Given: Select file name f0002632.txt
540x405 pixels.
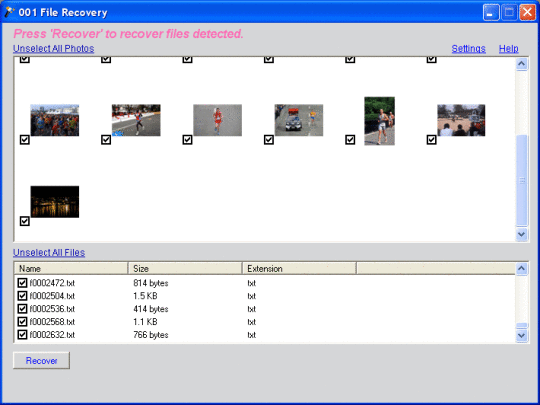Looking at the screenshot, I should click(x=52, y=335).
